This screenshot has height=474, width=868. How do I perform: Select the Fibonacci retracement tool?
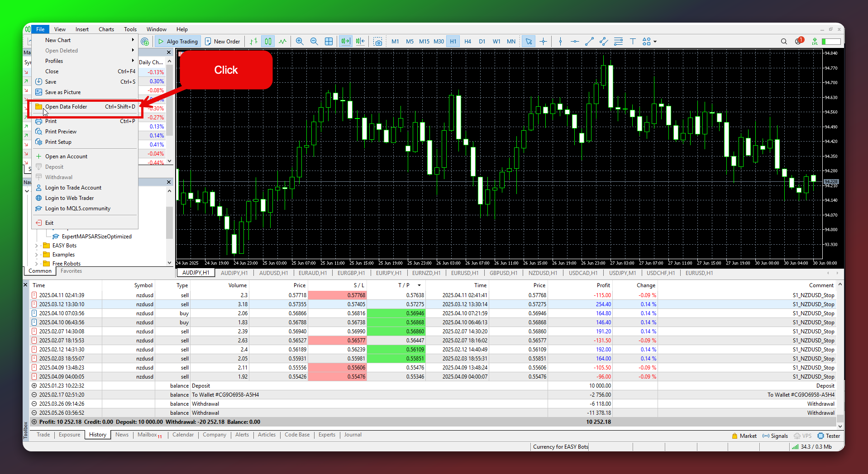tap(618, 41)
